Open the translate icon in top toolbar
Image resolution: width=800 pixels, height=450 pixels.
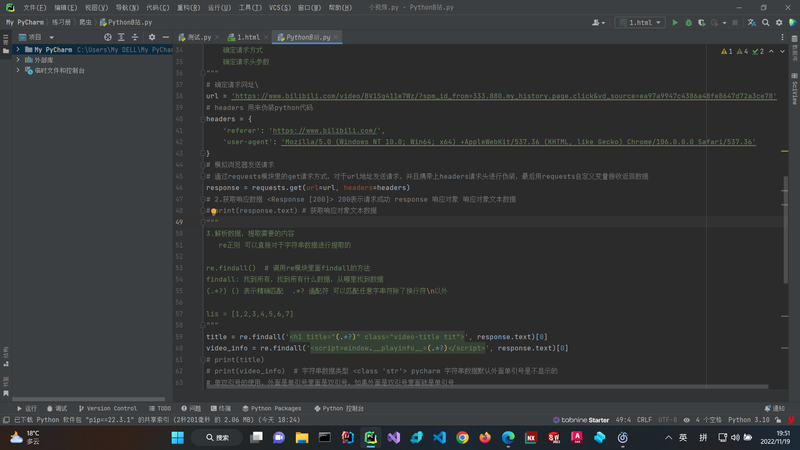click(x=752, y=22)
